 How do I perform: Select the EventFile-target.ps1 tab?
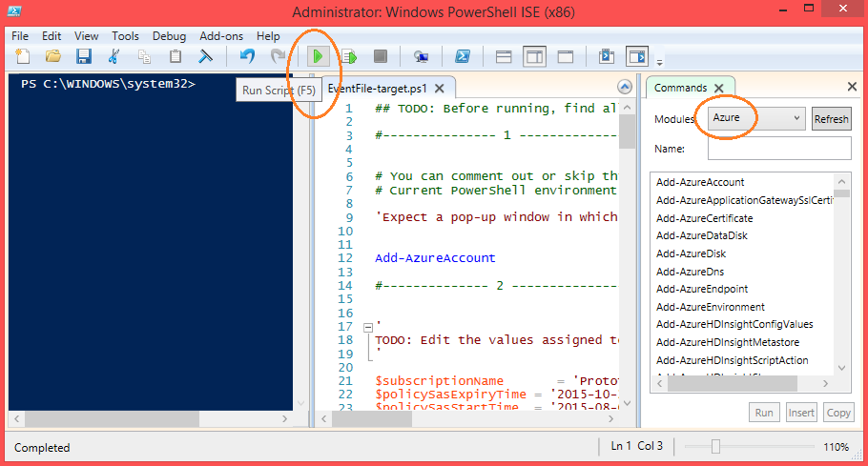tap(378, 89)
